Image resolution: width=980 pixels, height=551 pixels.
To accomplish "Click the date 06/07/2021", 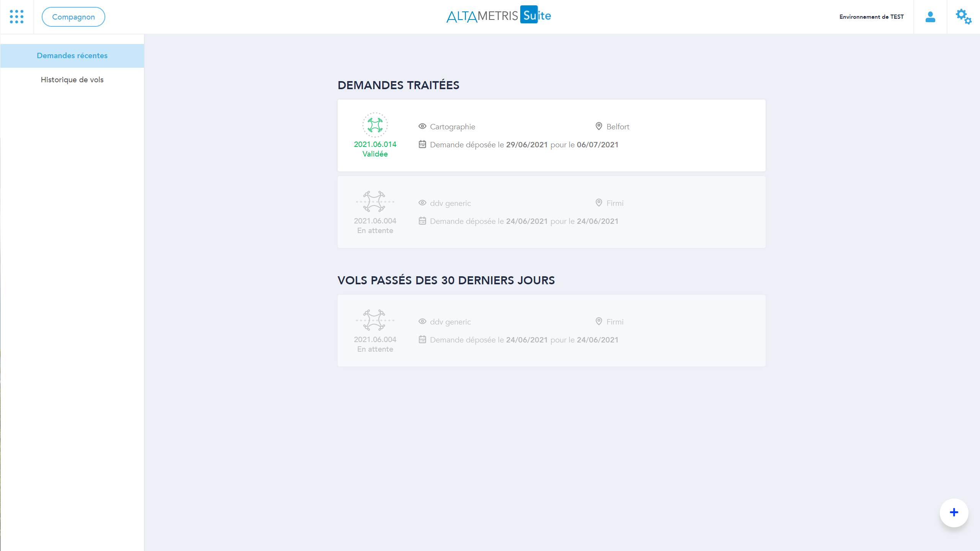I will pyautogui.click(x=598, y=145).
